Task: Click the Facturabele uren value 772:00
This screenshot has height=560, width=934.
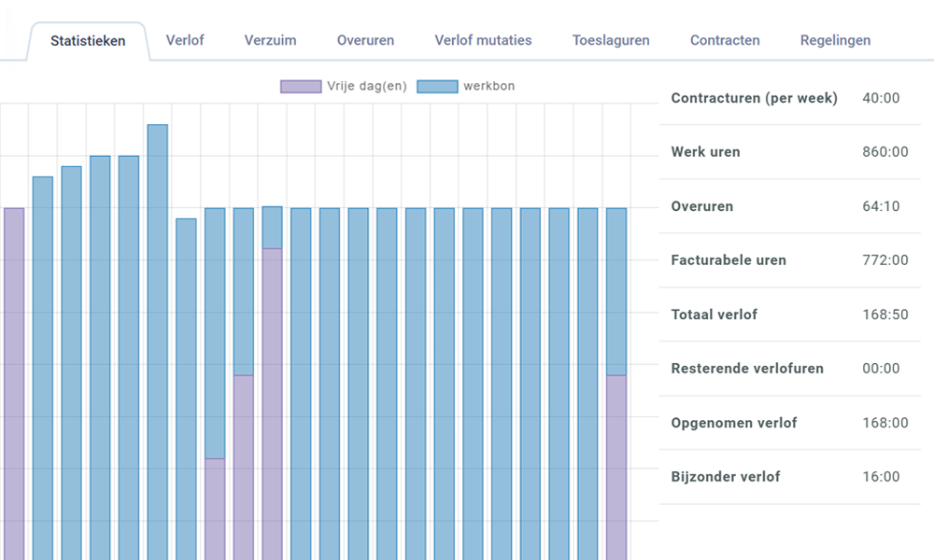Action: point(884,260)
